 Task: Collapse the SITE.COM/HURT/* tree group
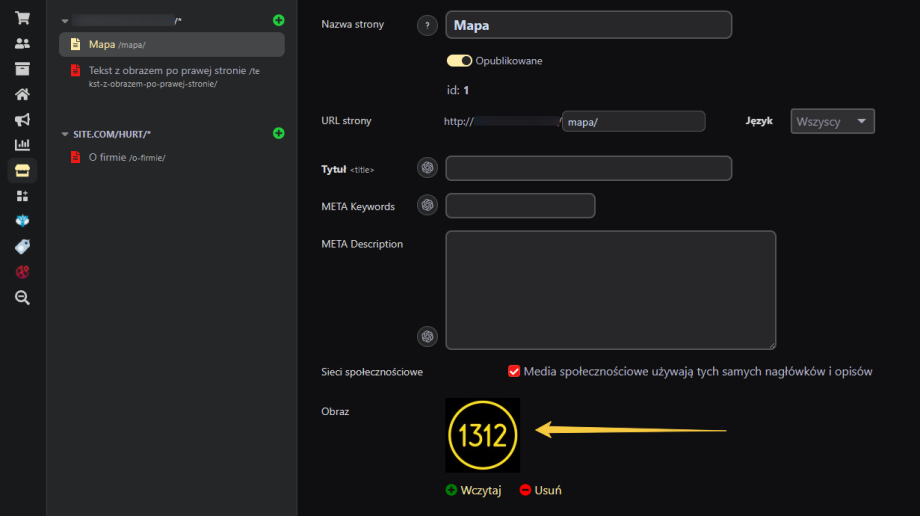pos(65,134)
